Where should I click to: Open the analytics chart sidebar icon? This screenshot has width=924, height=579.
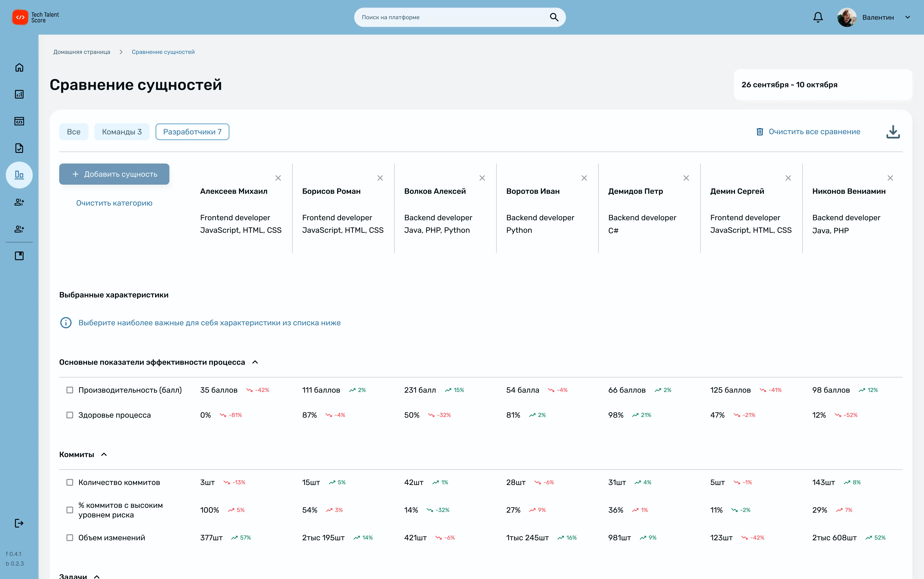pyautogui.click(x=19, y=94)
